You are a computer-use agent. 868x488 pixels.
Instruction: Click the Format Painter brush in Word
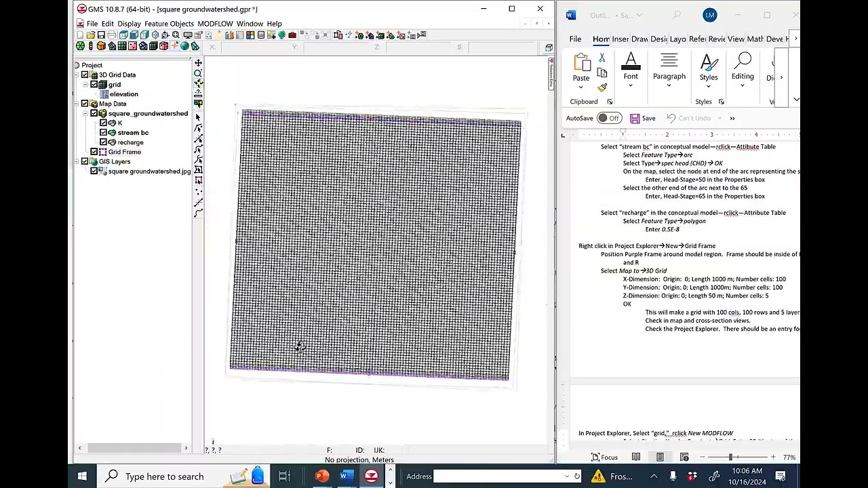tap(601, 87)
